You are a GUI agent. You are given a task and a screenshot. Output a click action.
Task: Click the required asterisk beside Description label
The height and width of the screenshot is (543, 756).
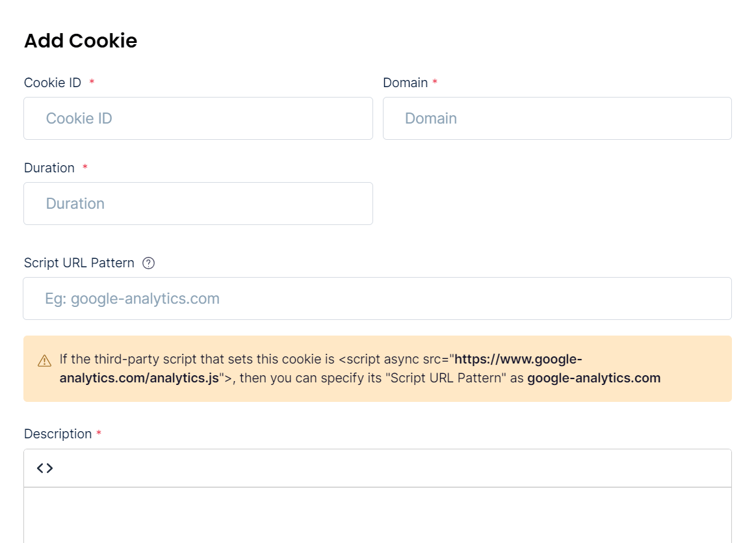[99, 433]
